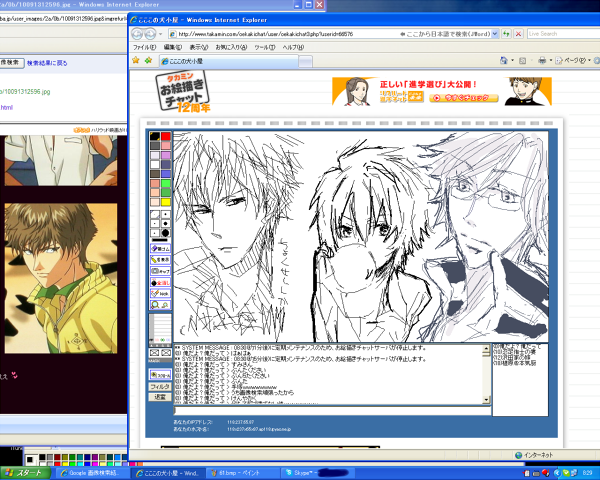Image resolution: width=600 pixels, height=480 pixels.
Task: Open the ツール (Tools) menu
Action: click(x=265, y=47)
